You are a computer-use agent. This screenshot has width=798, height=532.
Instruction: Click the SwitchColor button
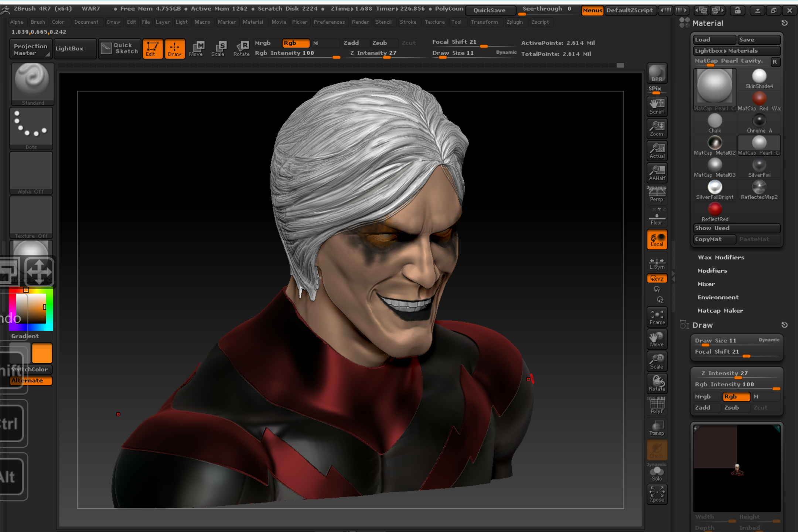point(31,369)
